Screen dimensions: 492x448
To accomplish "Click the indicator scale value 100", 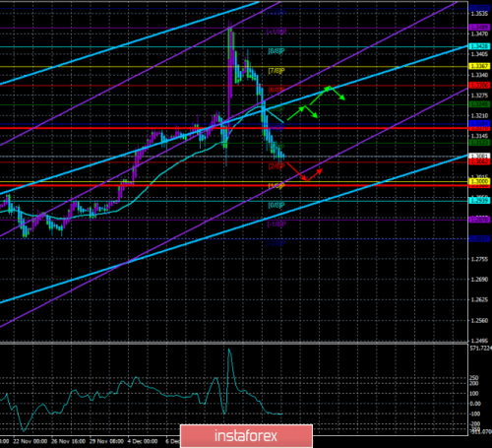I will click(x=474, y=394).
